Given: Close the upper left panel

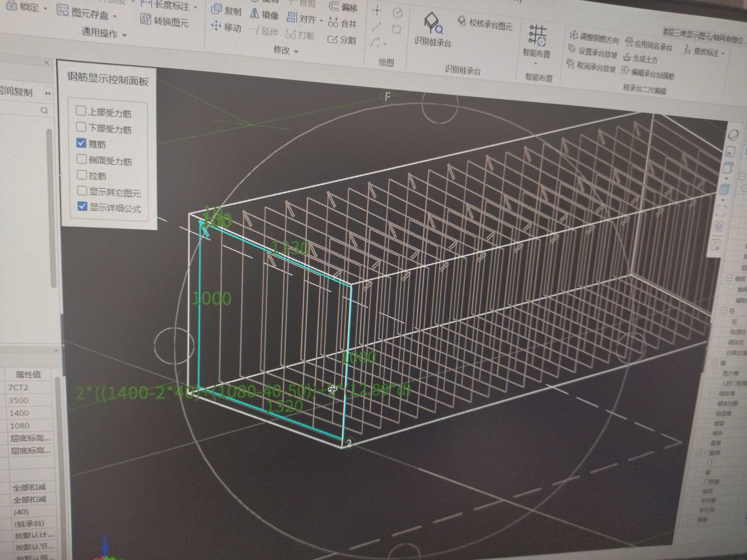Looking at the screenshot, I should pos(47,62).
